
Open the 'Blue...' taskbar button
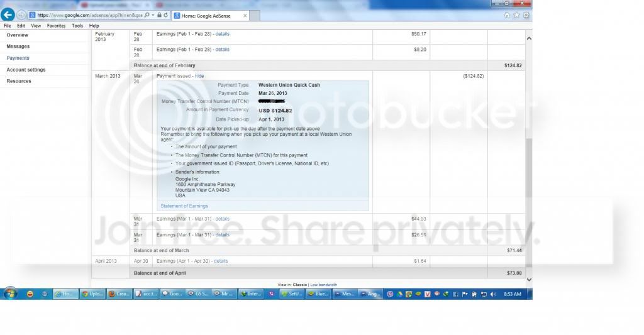tap(318, 294)
